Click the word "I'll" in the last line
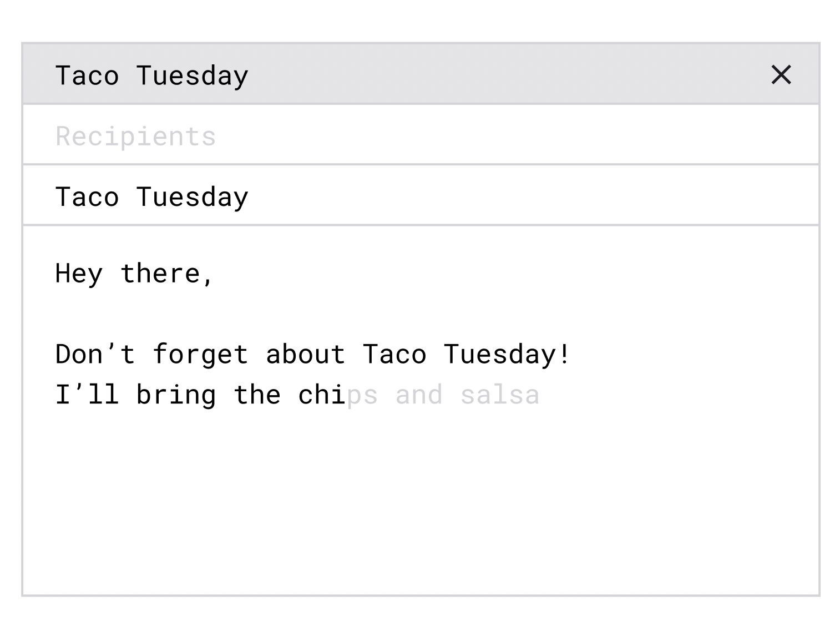Viewport: 840px width, 636px height. point(87,395)
